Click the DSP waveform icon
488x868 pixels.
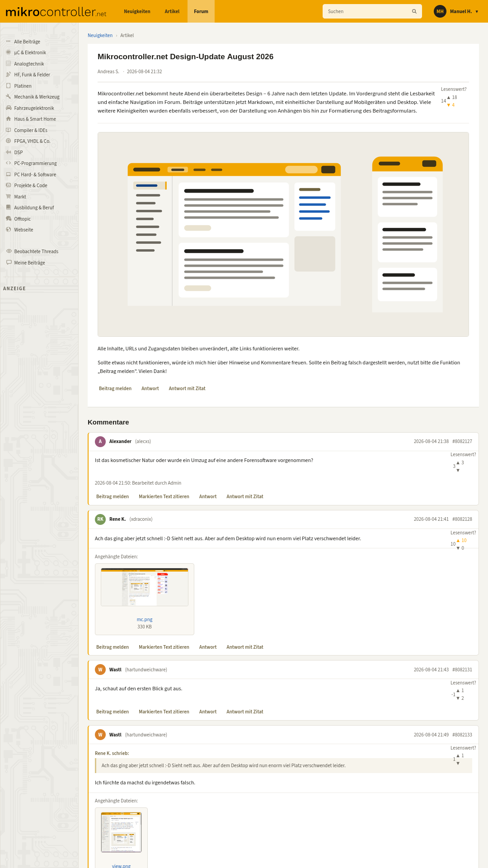point(8,152)
